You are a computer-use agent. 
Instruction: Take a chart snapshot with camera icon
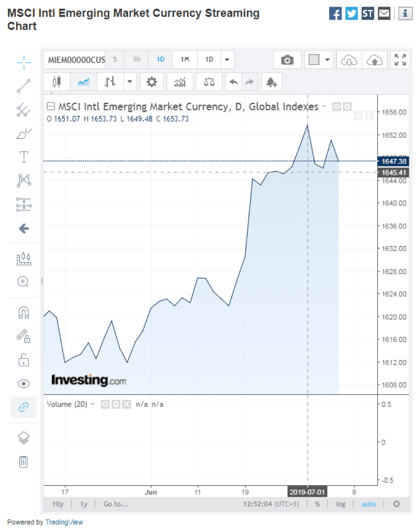pos(287,60)
